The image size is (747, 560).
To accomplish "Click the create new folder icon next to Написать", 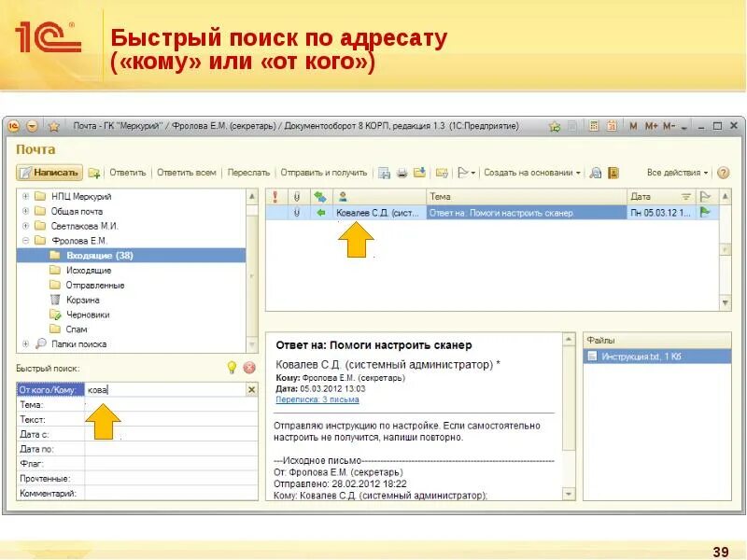I will [x=94, y=173].
